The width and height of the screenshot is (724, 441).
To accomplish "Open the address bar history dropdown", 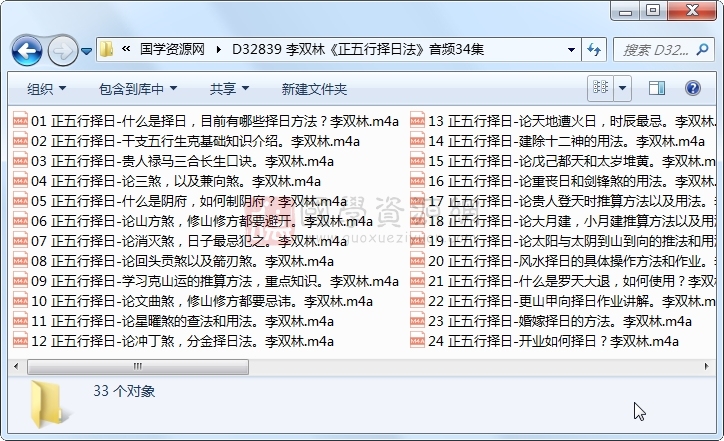I will click(x=571, y=49).
